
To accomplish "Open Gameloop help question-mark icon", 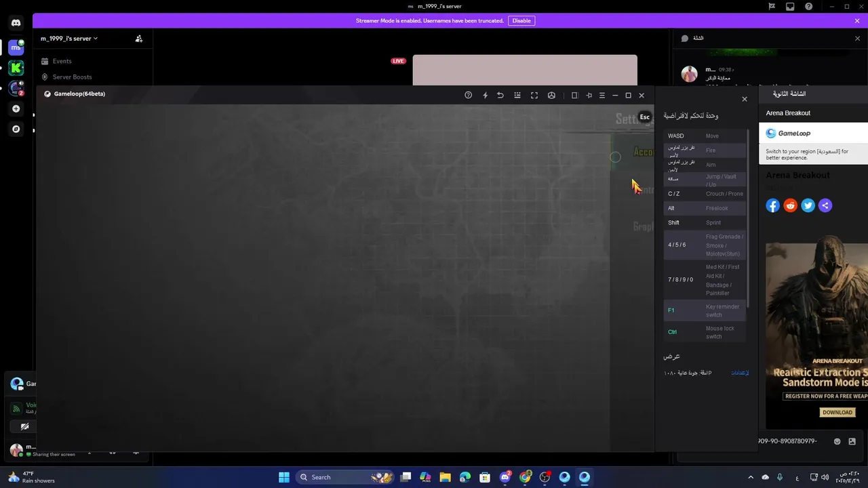I will coord(468,95).
